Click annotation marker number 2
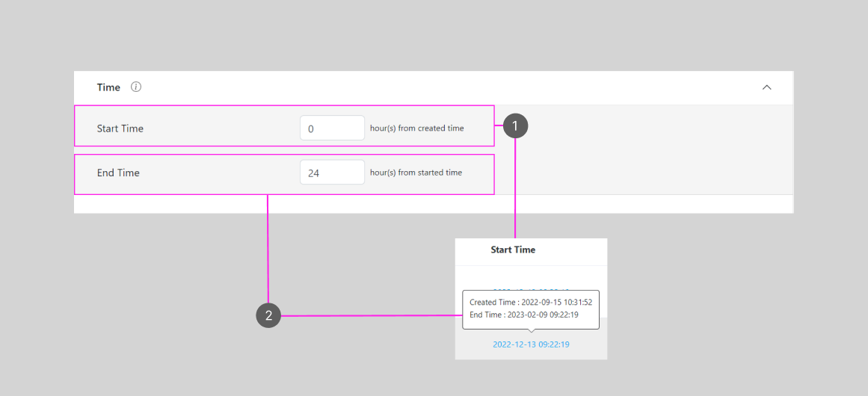Screen dimensions: 868x396 click(268, 315)
